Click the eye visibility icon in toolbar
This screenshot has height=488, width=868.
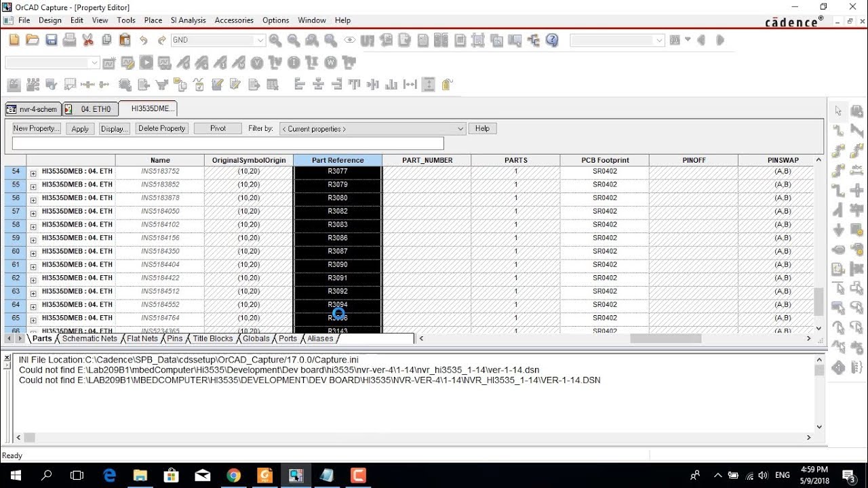pyautogui.click(x=349, y=41)
